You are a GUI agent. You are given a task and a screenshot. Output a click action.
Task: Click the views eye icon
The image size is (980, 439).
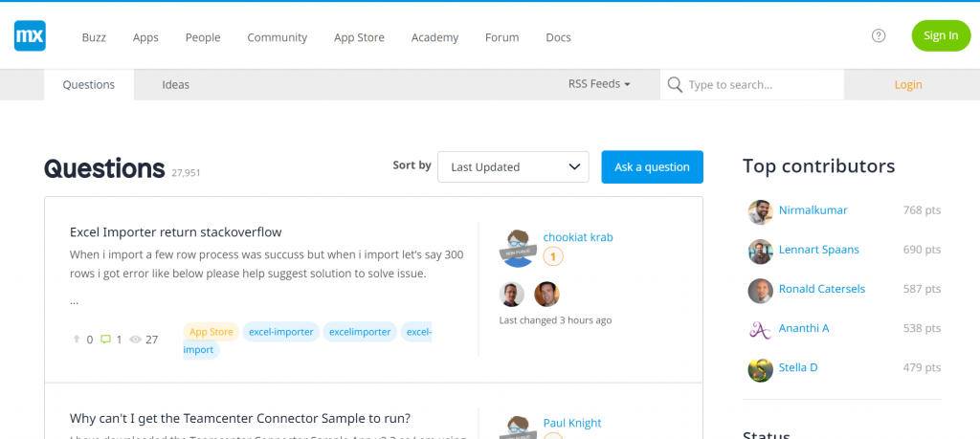[x=135, y=340]
